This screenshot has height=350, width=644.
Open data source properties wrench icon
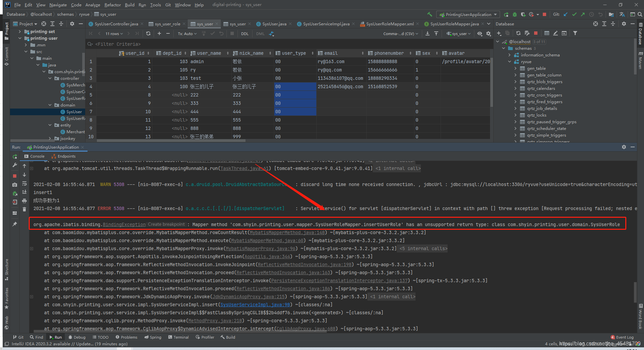tap(527, 33)
